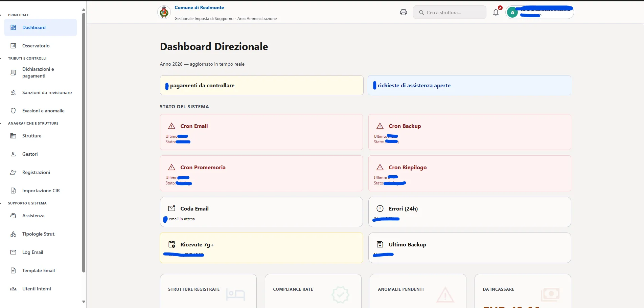
Task: Click the Cerca struttura search field
Action: [450, 13]
